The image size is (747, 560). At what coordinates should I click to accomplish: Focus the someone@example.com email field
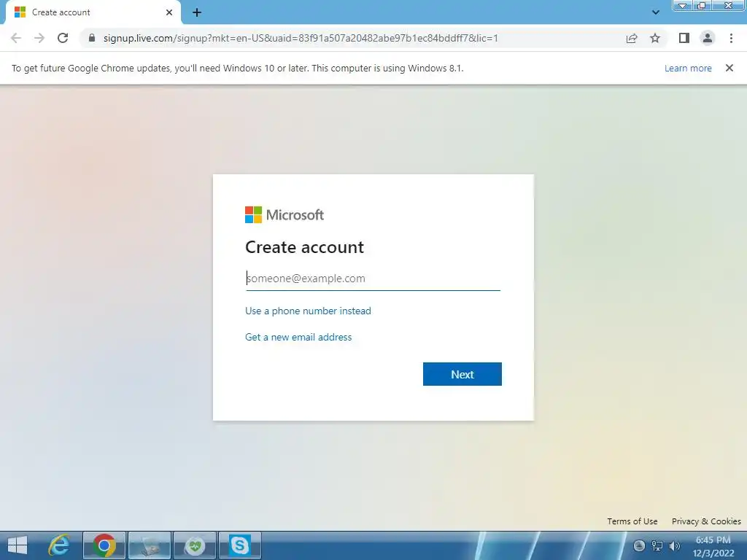pos(373,279)
